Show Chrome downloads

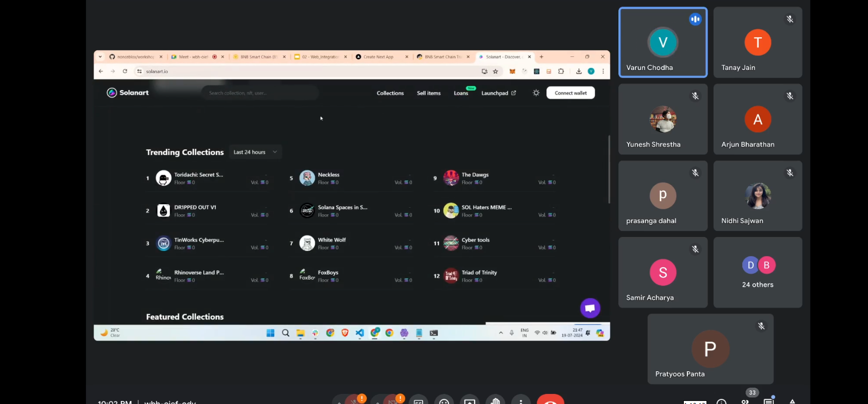tap(579, 71)
